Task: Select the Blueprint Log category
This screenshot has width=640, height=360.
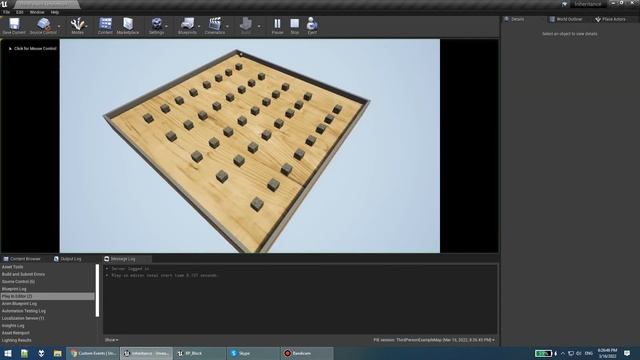Action: tap(47, 289)
